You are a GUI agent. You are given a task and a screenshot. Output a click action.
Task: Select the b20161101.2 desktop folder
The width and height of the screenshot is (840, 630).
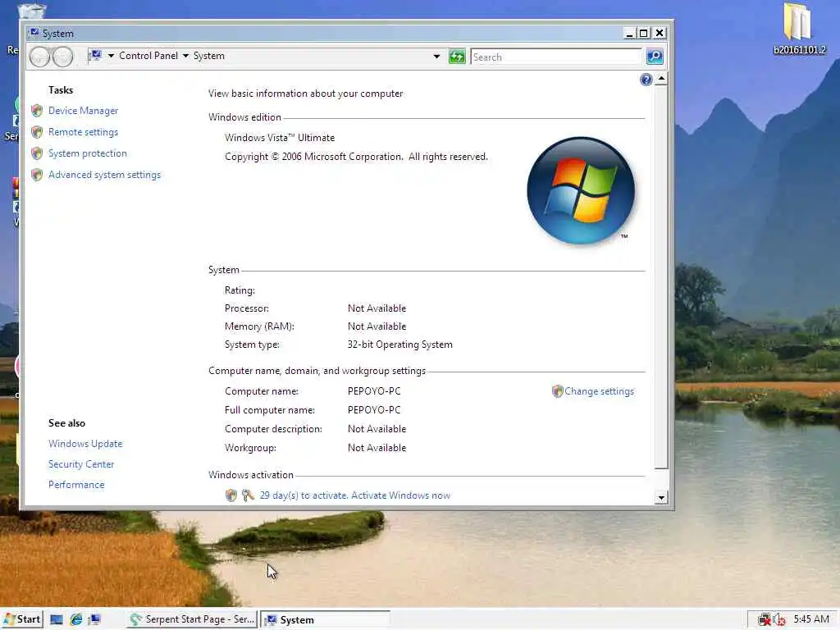[799, 29]
